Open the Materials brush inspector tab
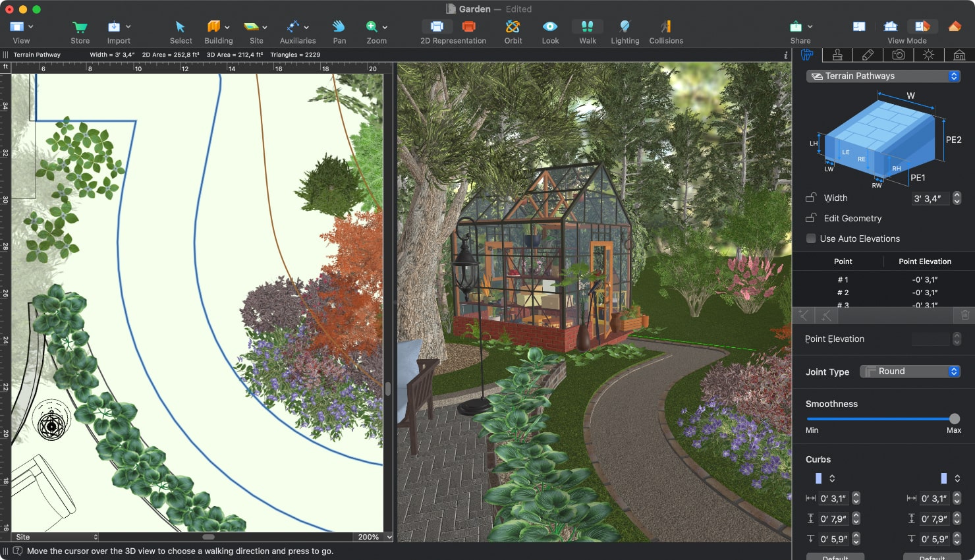Screen dimensions: 975x560 pos(837,55)
